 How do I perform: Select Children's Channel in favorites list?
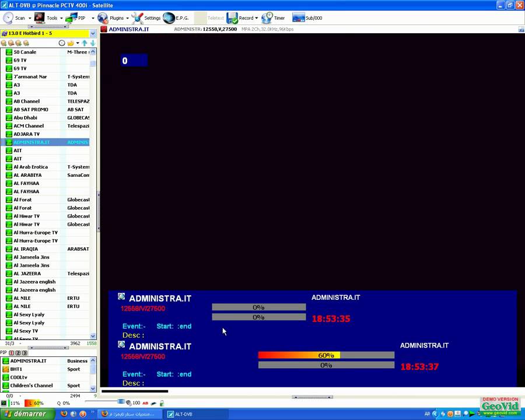click(45, 386)
